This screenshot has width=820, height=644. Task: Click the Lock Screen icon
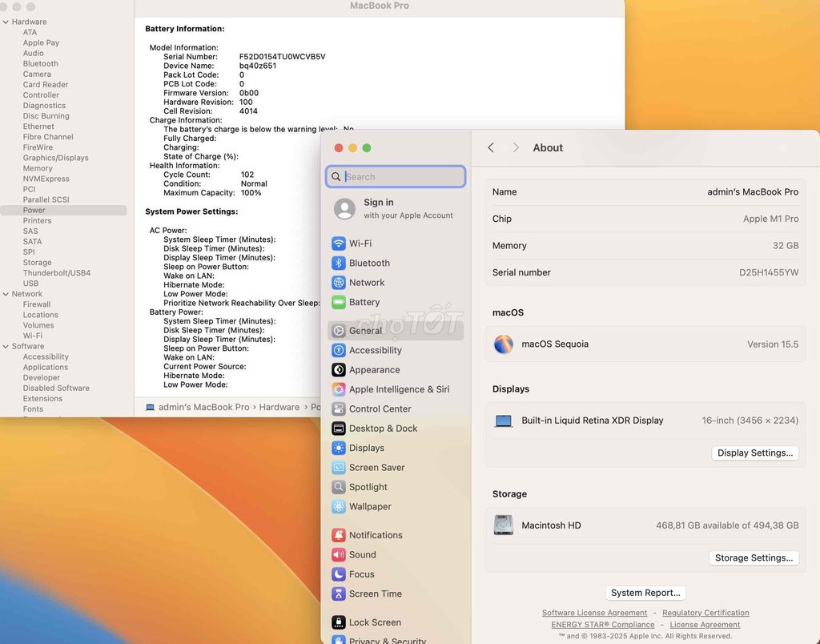339,622
